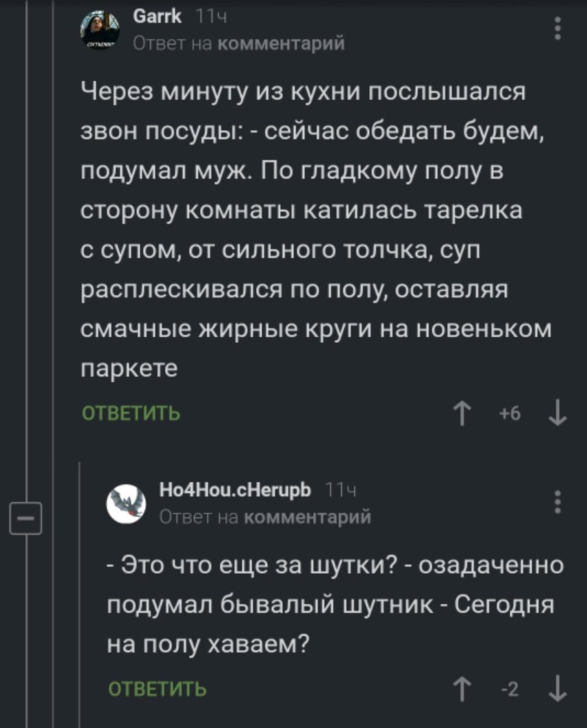Open Но4Ноu.сНеrupb username profile link
Viewport: 587px width, 728px height.
coord(235,491)
